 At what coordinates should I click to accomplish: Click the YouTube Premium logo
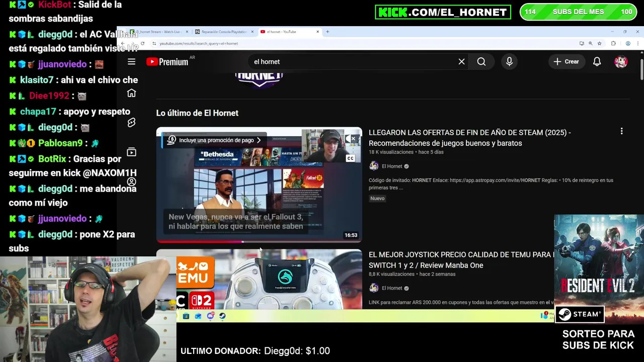(x=167, y=62)
